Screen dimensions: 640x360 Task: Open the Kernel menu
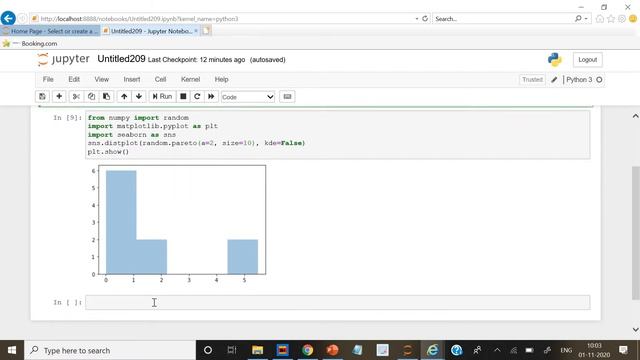point(191,79)
